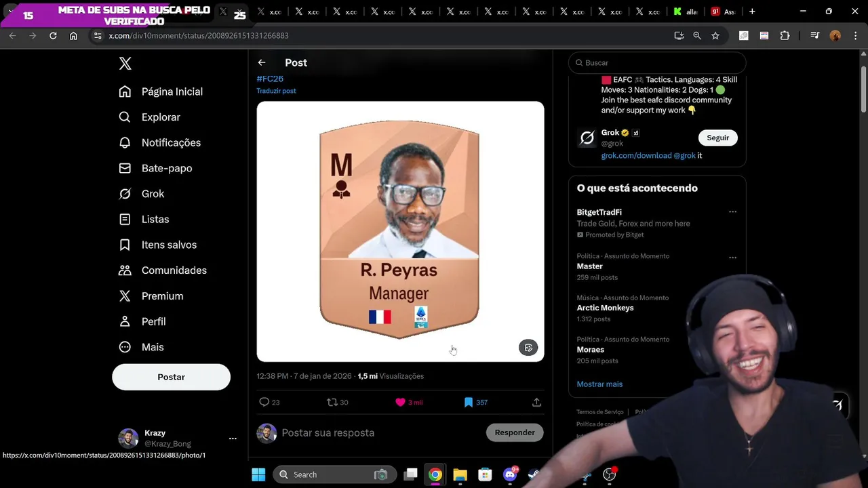Image resolution: width=868 pixels, height=488 pixels.
Task: Open grok.com/download link
Action: 636,155
